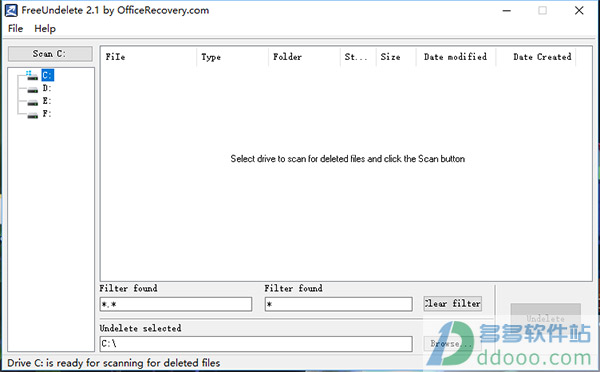Sort by the Folder column header
Viewport: 600px width, 372px height.
tap(304, 57)
